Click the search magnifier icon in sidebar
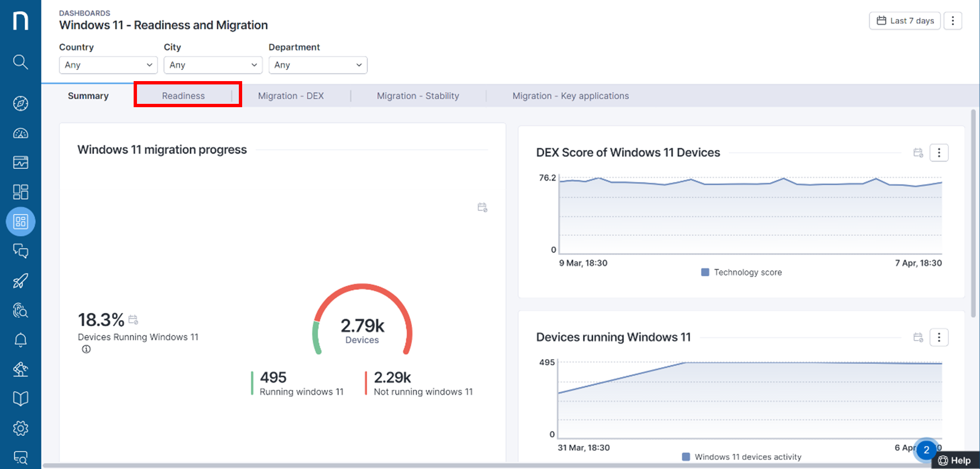The image size is (980, 469). click(x=20, y=62)
